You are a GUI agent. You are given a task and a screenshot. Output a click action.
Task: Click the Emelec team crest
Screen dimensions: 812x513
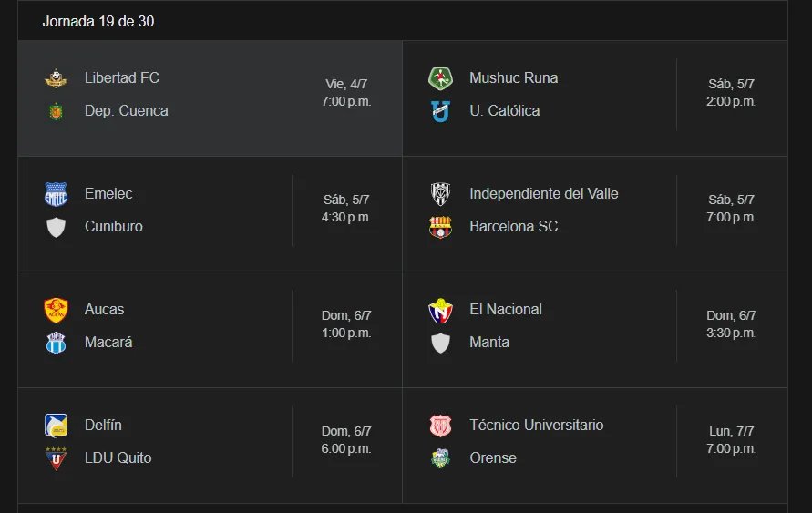point(57,194)
